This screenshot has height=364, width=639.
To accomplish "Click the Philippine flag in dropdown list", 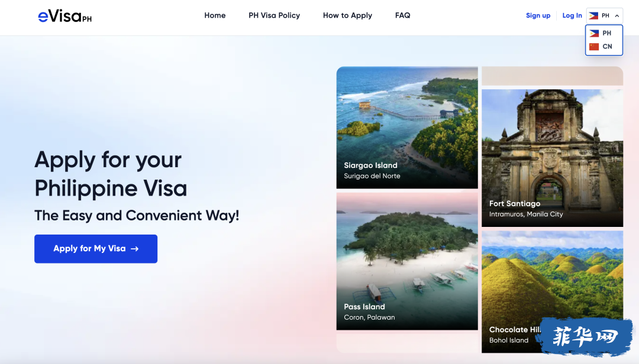I will 594,34.
